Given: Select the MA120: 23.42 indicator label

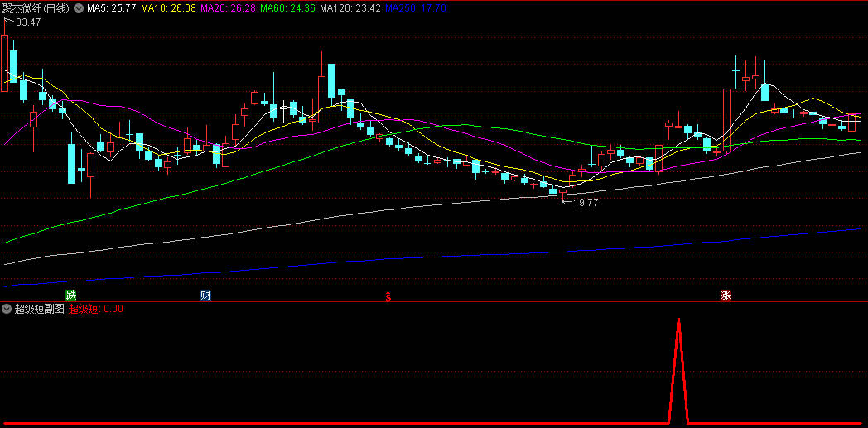Looking at the screenshot, I should pos(350,8).
